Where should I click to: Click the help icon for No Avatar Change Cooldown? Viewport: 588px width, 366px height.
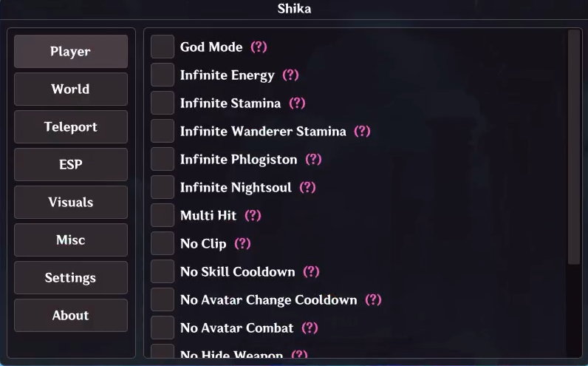[x=373, y=299]
